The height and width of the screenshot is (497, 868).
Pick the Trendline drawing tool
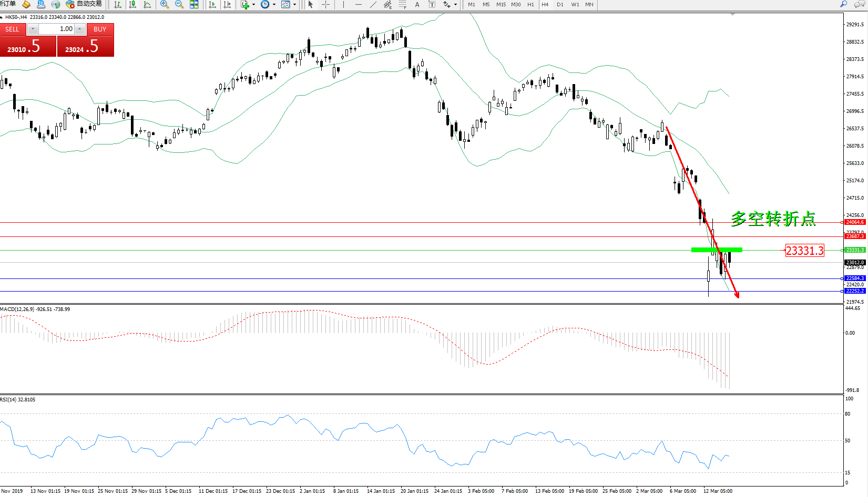[x=373, y=5]
